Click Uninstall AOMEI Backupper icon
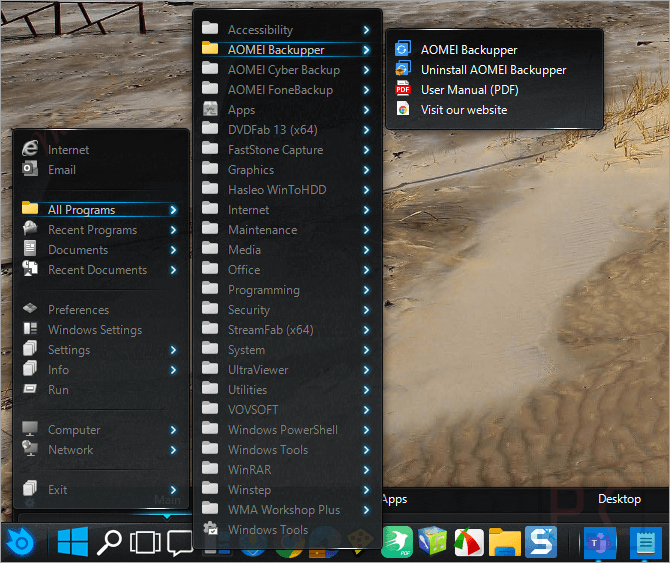670x563 pixels. point(403,69)
